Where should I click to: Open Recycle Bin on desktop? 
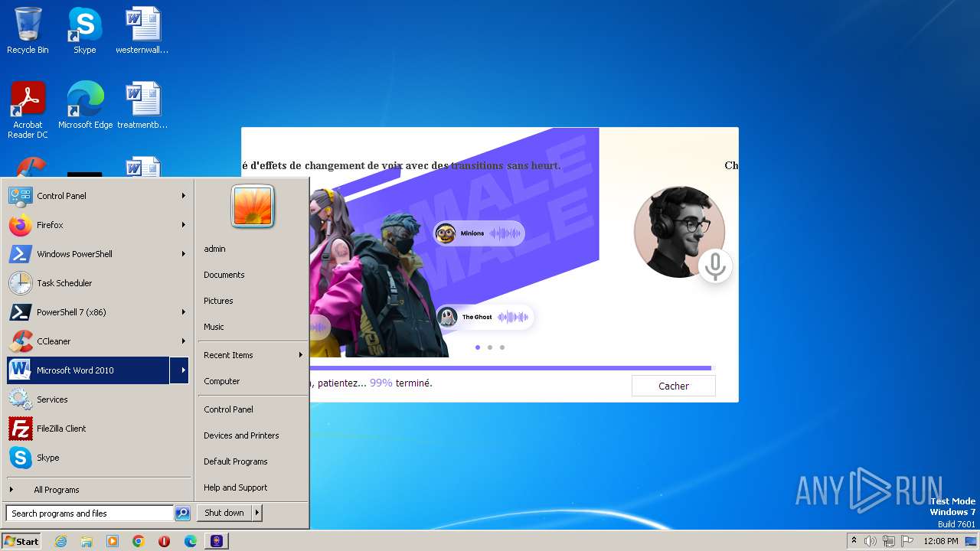28,31
